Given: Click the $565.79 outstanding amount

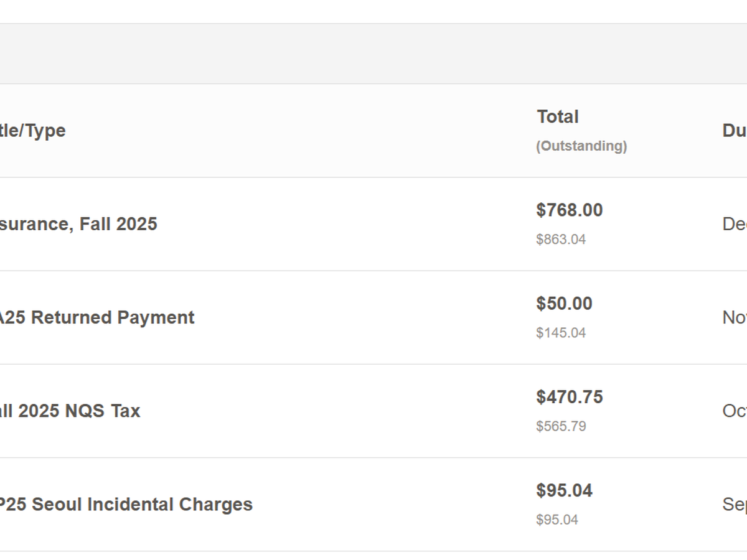Looking at the screenshot, I should pyautogui.click(x=561, y=426).
